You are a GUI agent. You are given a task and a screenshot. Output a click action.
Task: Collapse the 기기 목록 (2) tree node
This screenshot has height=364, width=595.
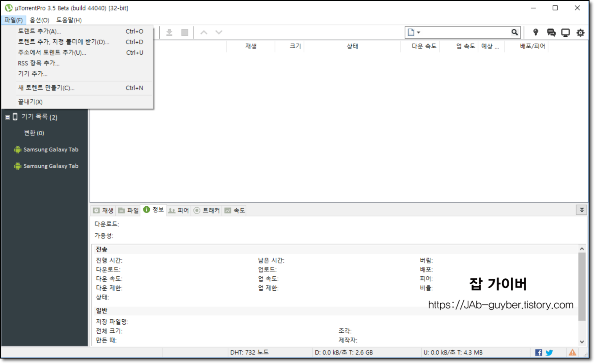click(7, 117)
